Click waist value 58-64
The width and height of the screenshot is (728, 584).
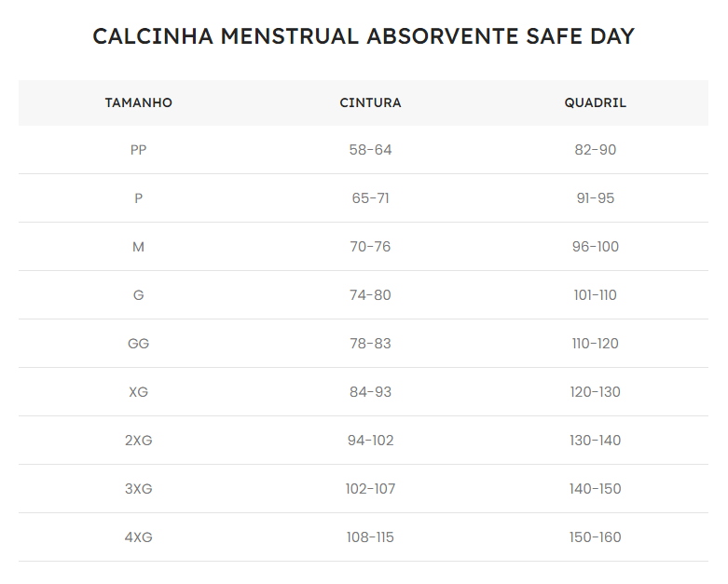click(370, 150)
